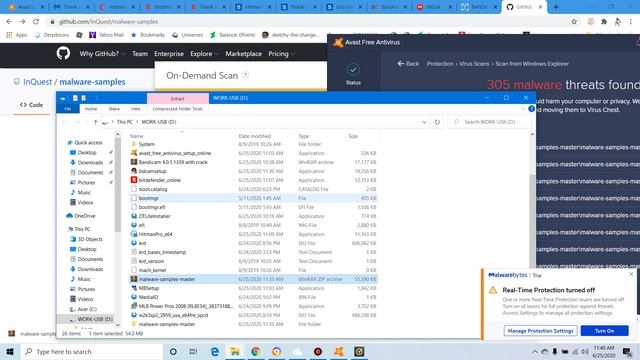Open Compressed Folder Tools tab
The height and width of the screenshot is (360, 640).
[178, 109]
